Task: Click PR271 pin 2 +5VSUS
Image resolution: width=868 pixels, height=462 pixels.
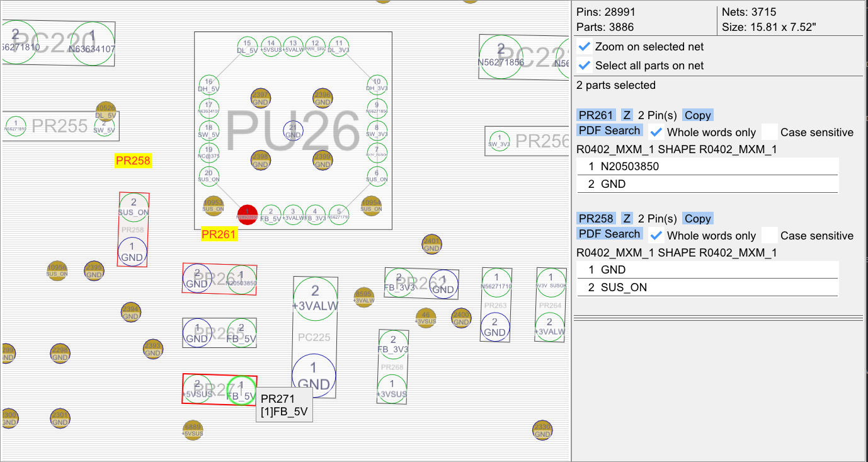Action: [x=197, y=390]
